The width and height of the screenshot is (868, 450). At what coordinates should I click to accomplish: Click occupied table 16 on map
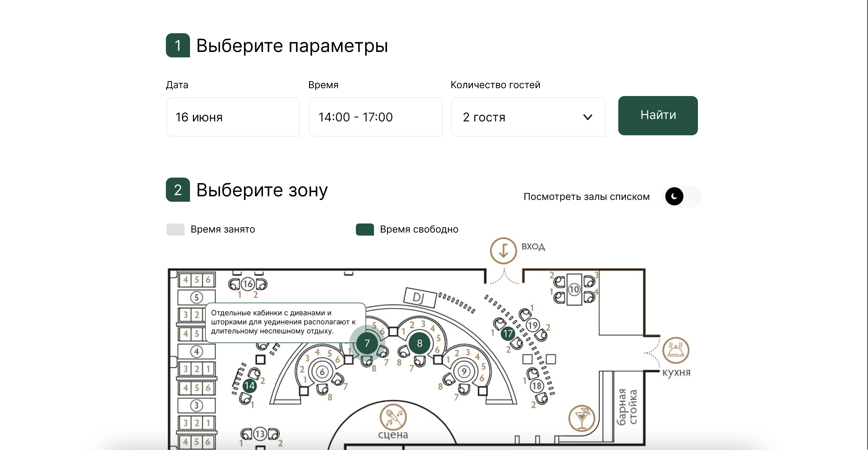pyautogui.click(x=248, y=284)
